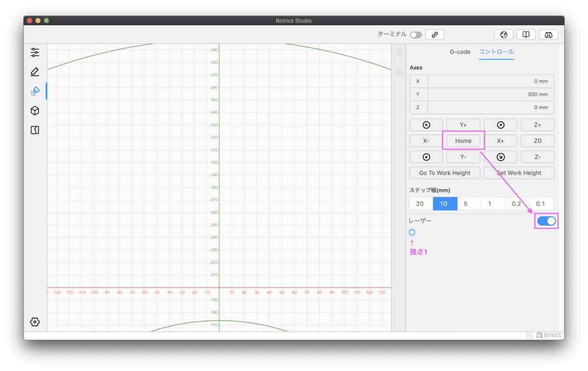
Task: Click the Z0 button
Action: [x=538, y=141]
